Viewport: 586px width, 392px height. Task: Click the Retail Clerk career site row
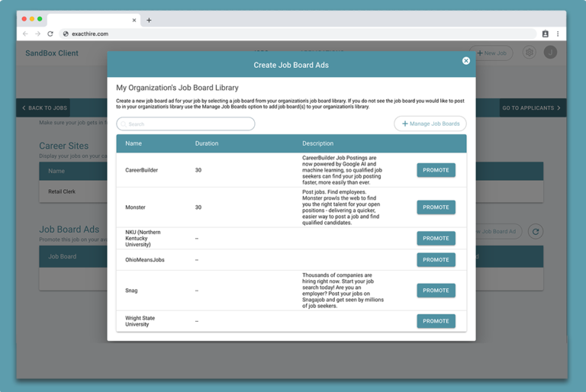[x=73, y=191]
